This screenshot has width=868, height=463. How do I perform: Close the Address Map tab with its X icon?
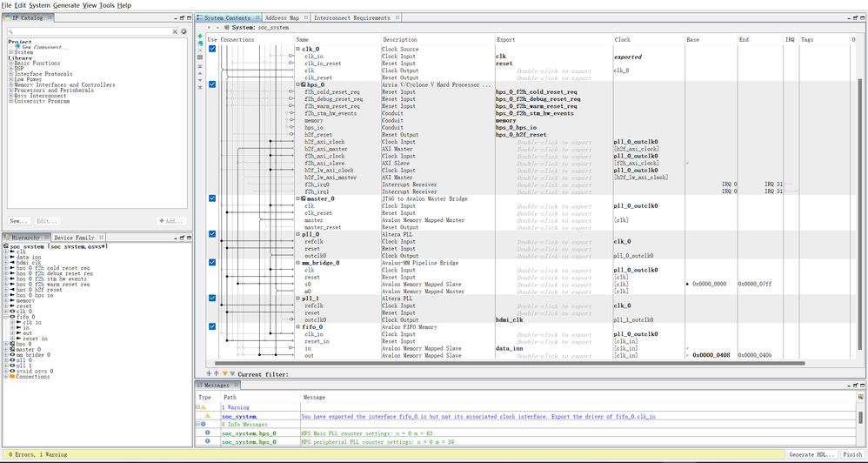[304, 17]
